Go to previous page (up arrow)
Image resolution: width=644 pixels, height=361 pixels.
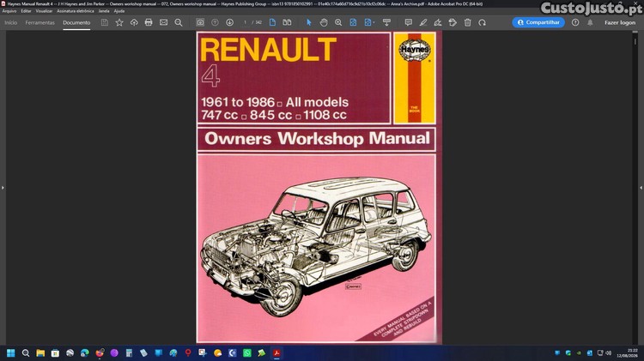tap(215, 22)
